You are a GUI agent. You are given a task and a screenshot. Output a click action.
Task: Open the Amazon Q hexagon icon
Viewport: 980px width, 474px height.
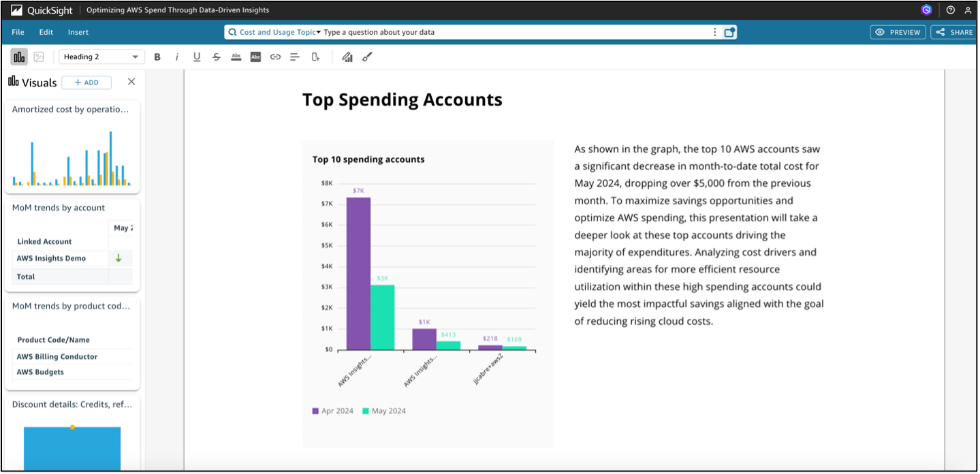click(x=926, y=10)
